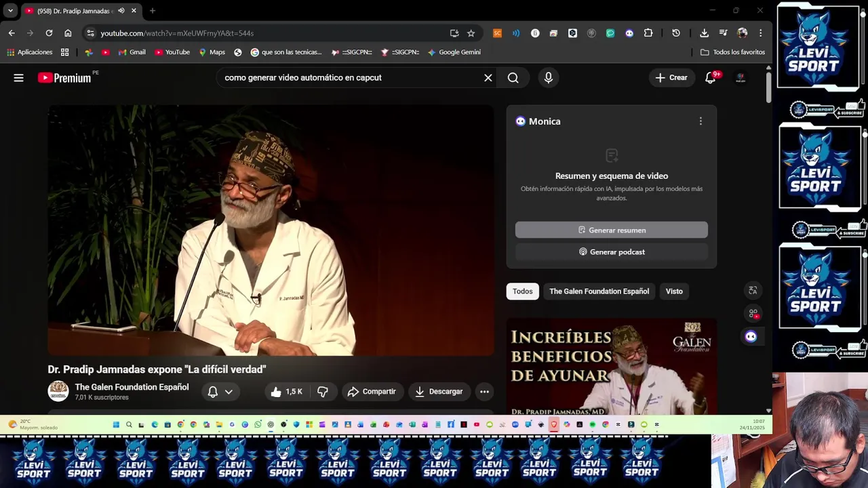Open media controls in browser toolbar
The width and height of the screenshot is (868, 488).
723,33
